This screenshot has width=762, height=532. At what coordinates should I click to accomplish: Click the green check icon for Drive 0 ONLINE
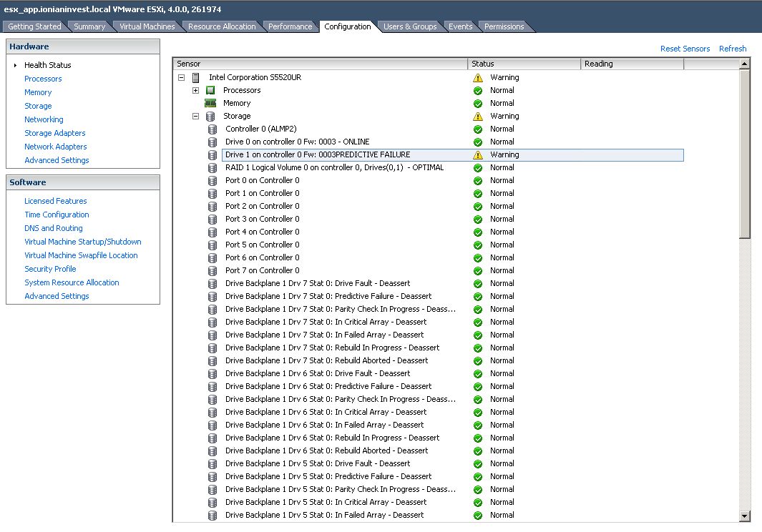coord(478,142)
